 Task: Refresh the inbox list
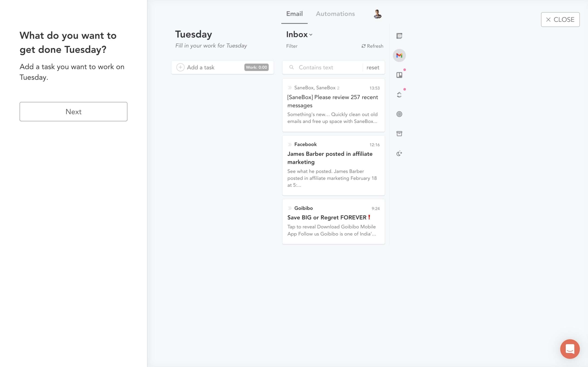[372, 46]
